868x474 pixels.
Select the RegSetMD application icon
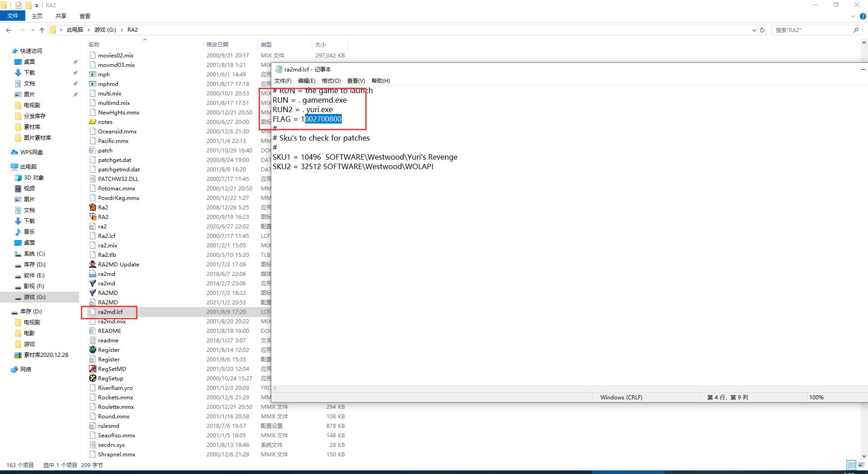click(112, 369)
